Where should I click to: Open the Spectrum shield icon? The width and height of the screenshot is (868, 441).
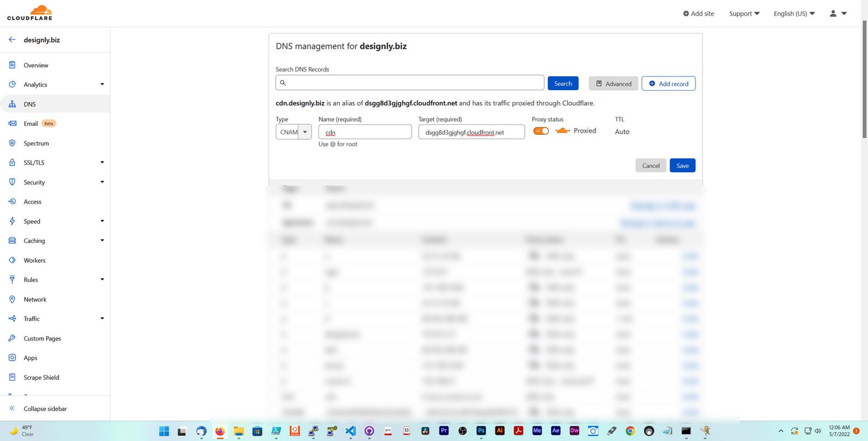pos(12,143)
